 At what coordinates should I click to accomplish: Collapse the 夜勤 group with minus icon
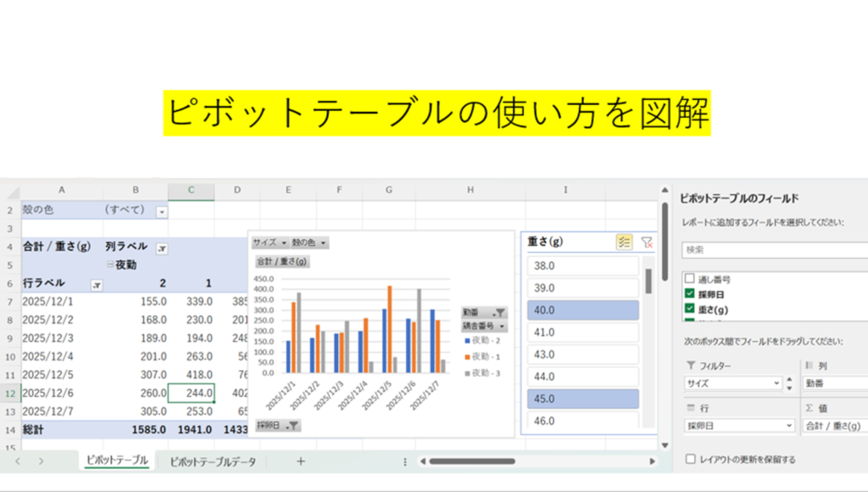(109, 266)
